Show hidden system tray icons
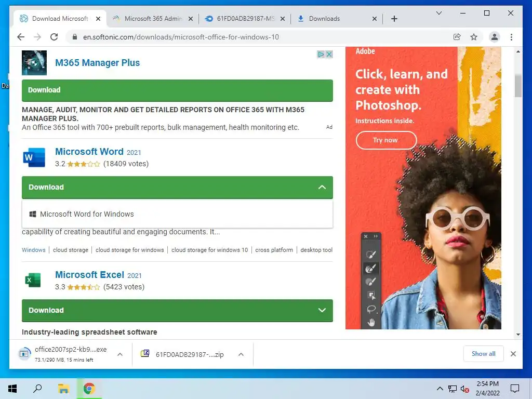The width and height of the screenshot is (532, 399). pos(440,389)
